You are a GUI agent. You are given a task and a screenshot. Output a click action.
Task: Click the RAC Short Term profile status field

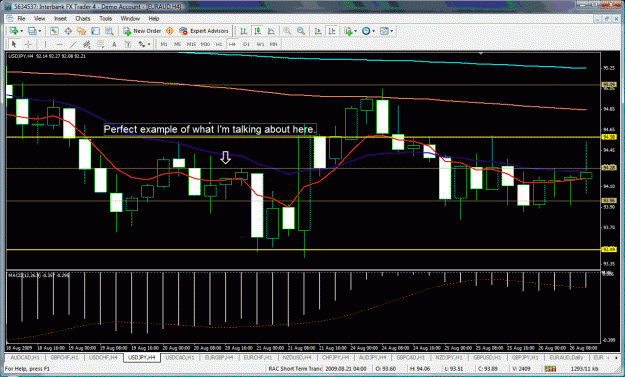295,369
